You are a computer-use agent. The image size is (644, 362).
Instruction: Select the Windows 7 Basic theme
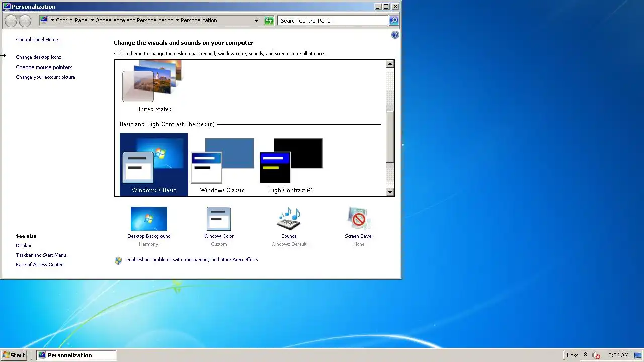154,164
